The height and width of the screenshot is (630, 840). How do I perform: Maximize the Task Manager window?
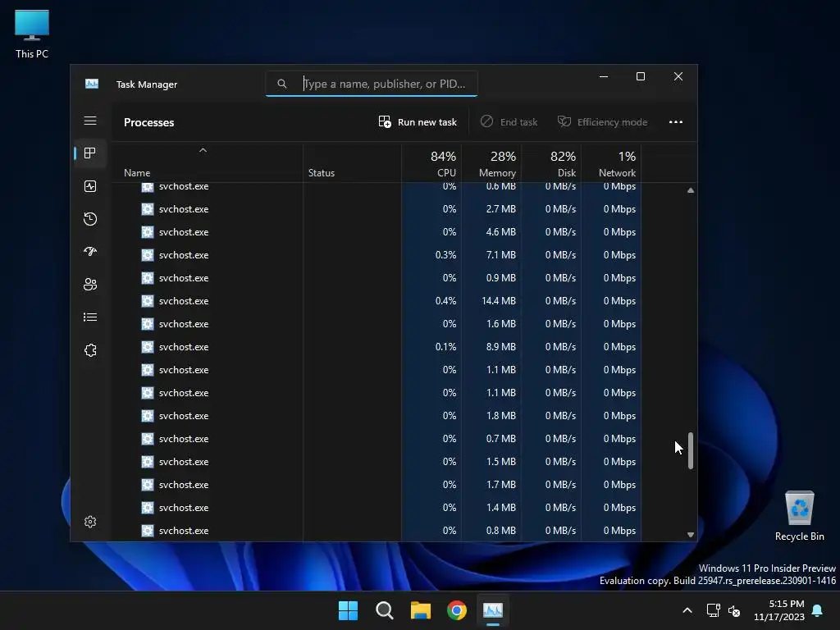(640, 76)
